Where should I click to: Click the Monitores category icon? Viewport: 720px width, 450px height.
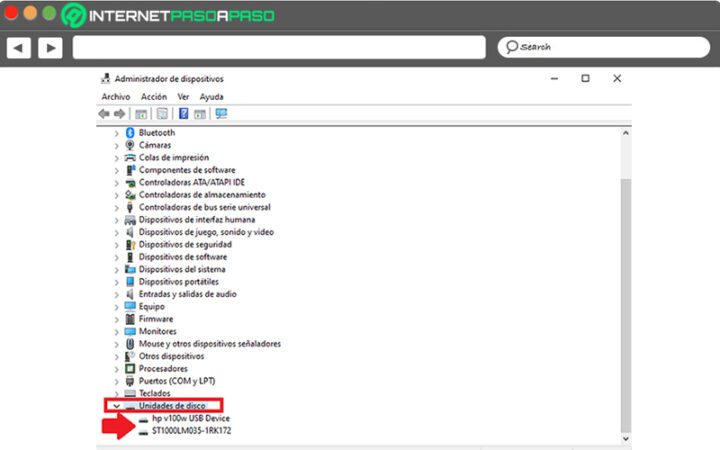tap(130, 331)
